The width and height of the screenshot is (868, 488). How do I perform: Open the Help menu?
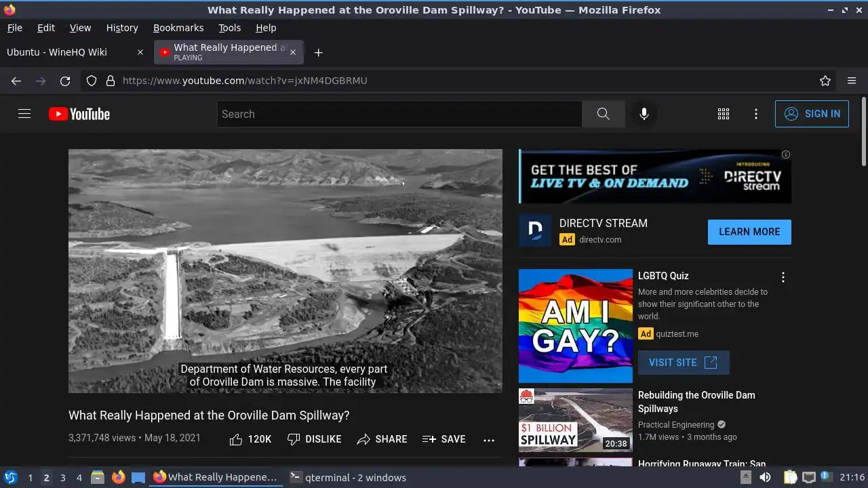click(266, 28)
